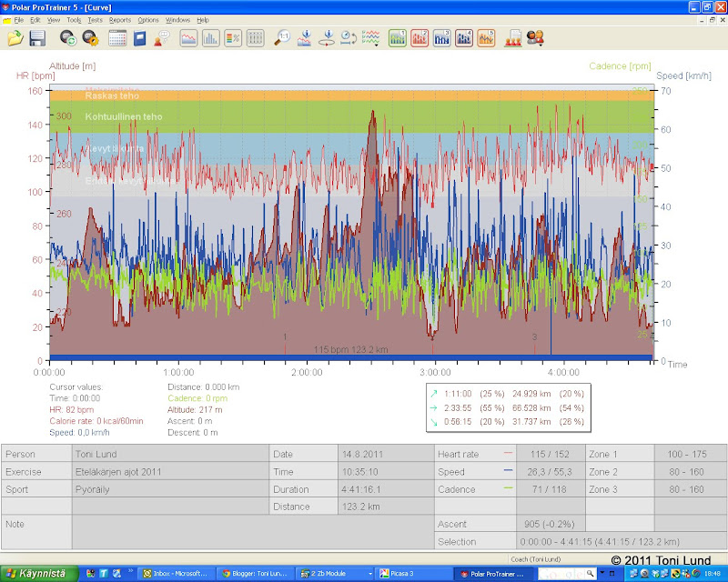The width and height of the screenshot is (728, 582).
Task: Select sport zone preset 3 icon
Action: coord(441,38)
